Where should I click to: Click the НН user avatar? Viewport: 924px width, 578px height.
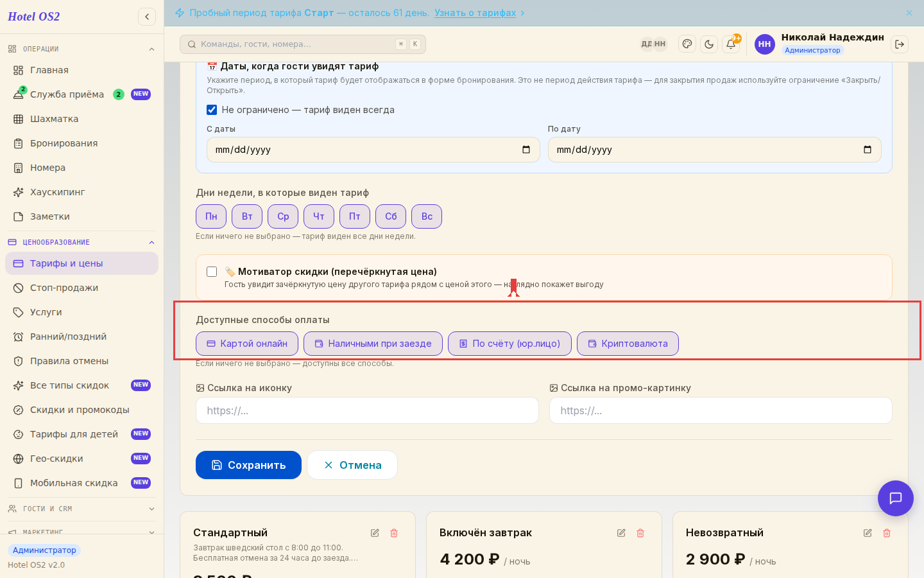[765, 44]
